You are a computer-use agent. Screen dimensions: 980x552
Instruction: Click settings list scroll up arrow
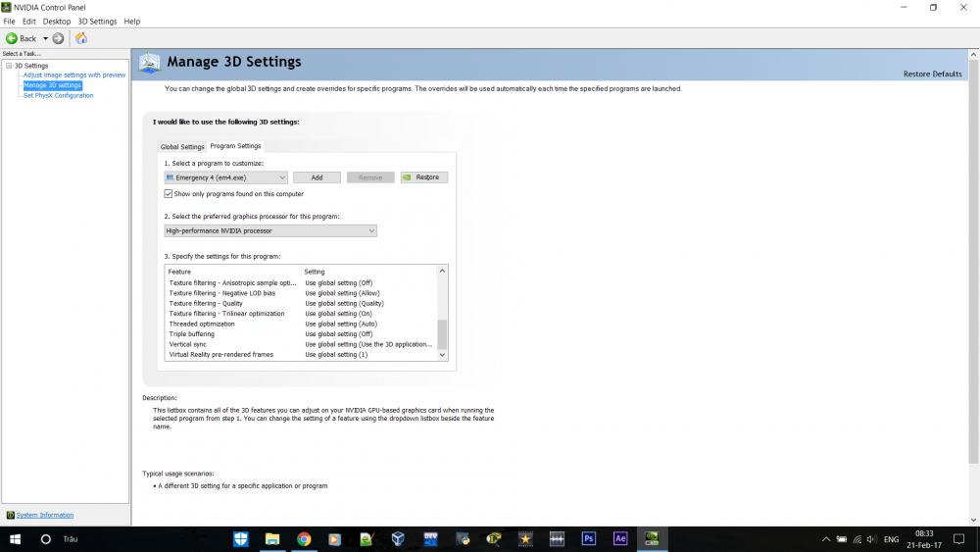click(x=442, y=271)
